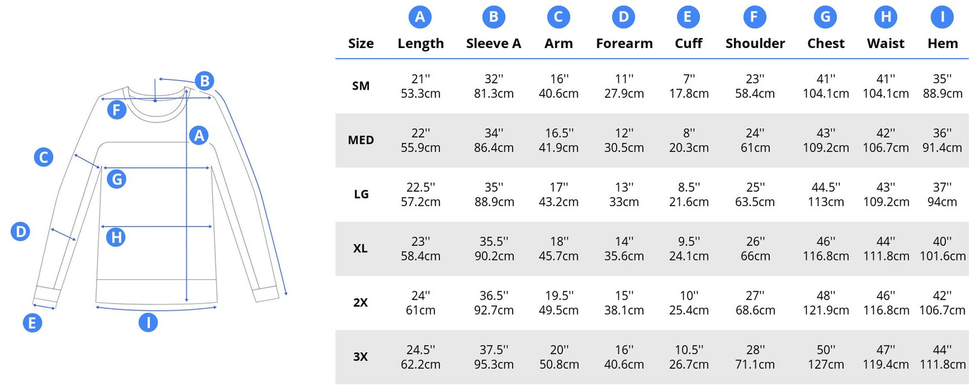Click the 3X row Chest measurement cell
The height and width of the screenshot is (391, 980).
click(x=825, y=357)
